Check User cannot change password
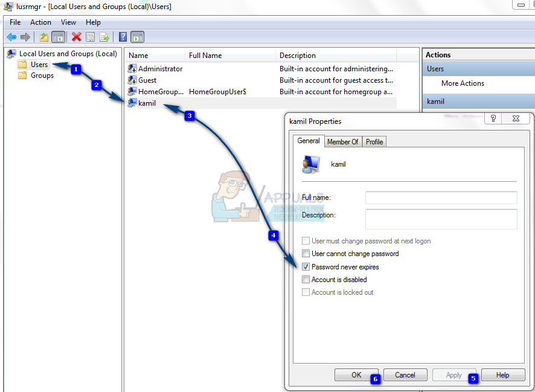The height and width of the screenshot is (392, 535). point(306,254)
